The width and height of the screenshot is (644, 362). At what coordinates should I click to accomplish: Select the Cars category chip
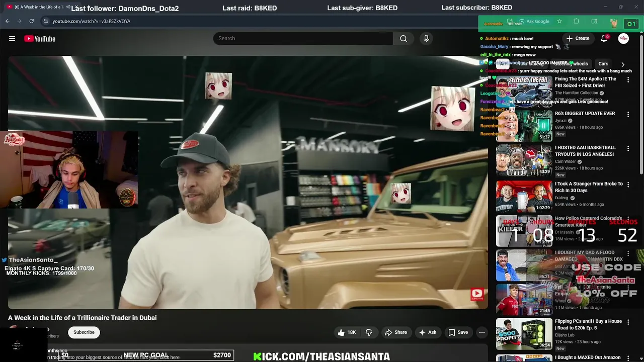[x=603, y=64]
